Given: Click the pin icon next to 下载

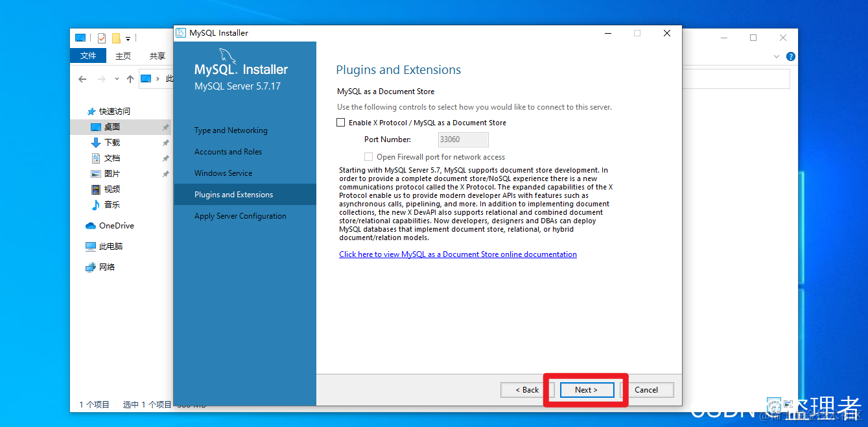Looking at the screenshot, I should click(x=166, y=143).
